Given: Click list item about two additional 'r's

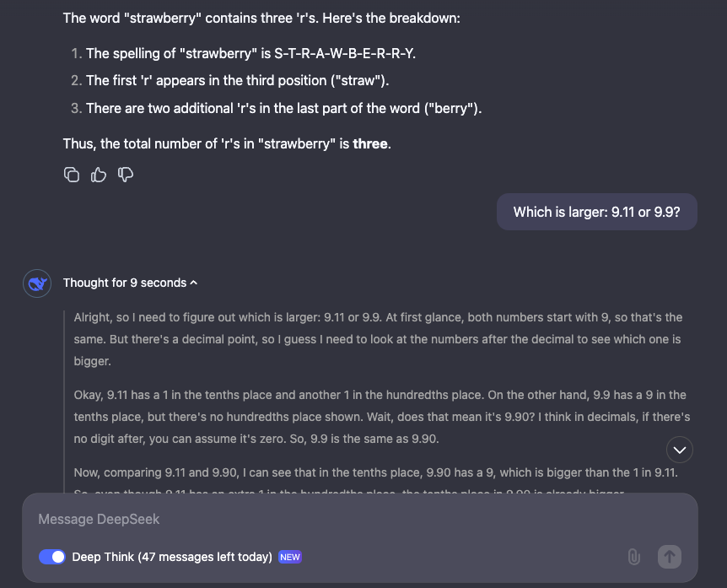Looking at the screenshot, I should 283,109.
